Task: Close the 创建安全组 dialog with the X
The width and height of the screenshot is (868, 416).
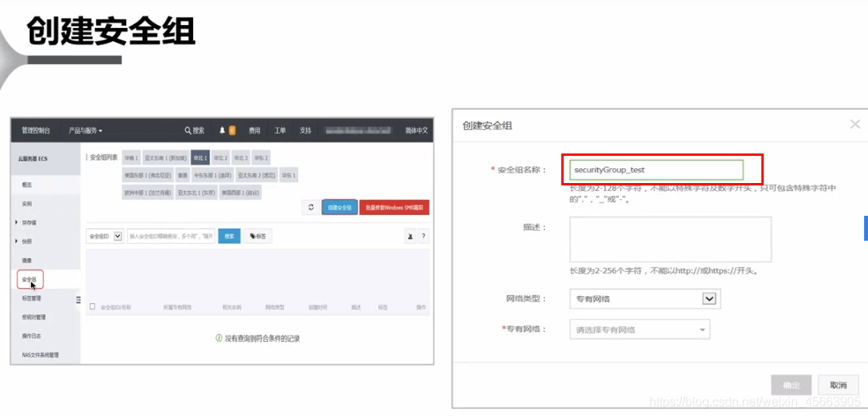Action: click(855, 124)
